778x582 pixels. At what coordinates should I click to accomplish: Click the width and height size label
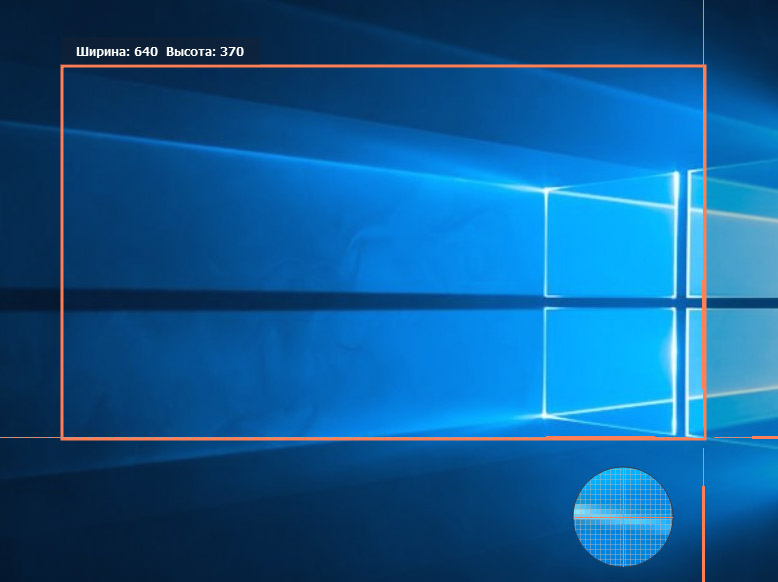click(x=160, y=52)
